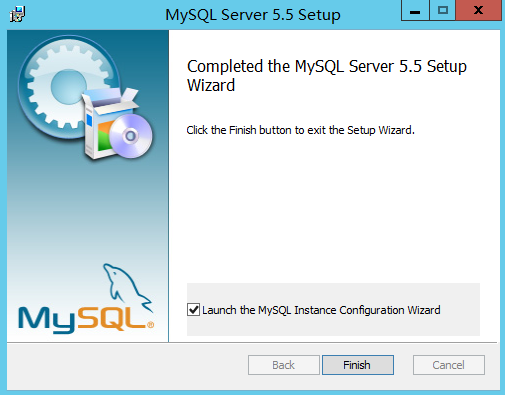Screen dimensions: 505x395
Task: Click the software box illustration
Action: point(107,123)
